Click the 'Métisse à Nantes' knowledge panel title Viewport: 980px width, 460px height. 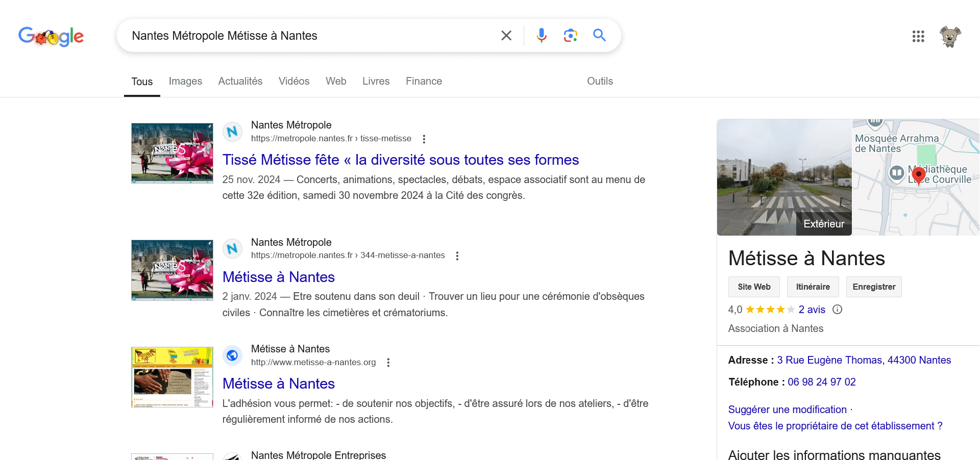pyautogui.click(x=806, y=258)
